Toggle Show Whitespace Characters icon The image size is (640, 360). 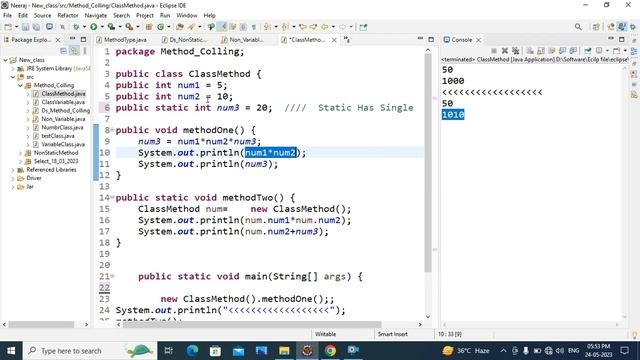(253, 27)
